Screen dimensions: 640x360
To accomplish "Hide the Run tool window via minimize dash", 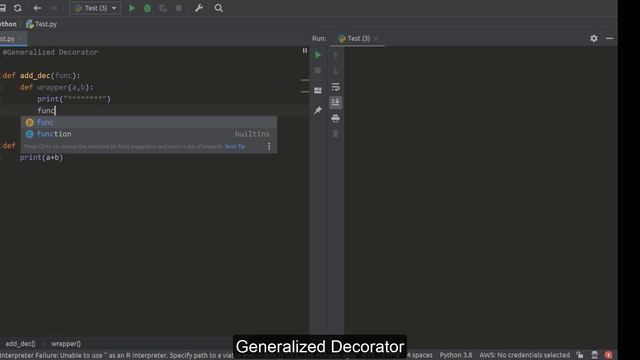I will [x=610, y=38].
